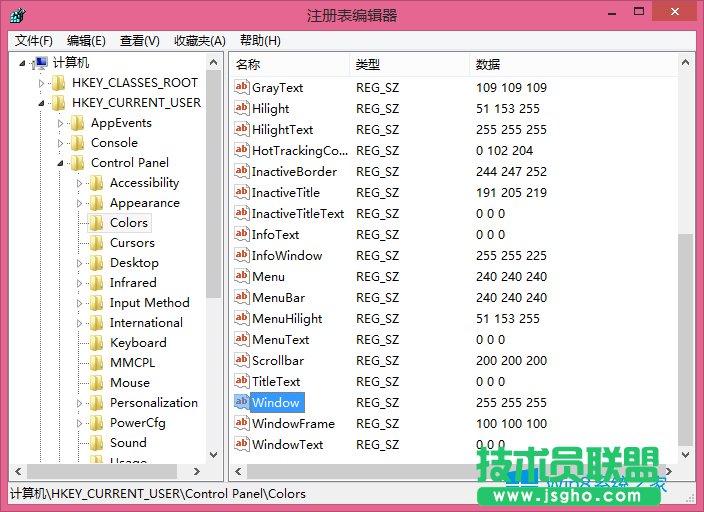Click the MMCPL folder icon

96,363
